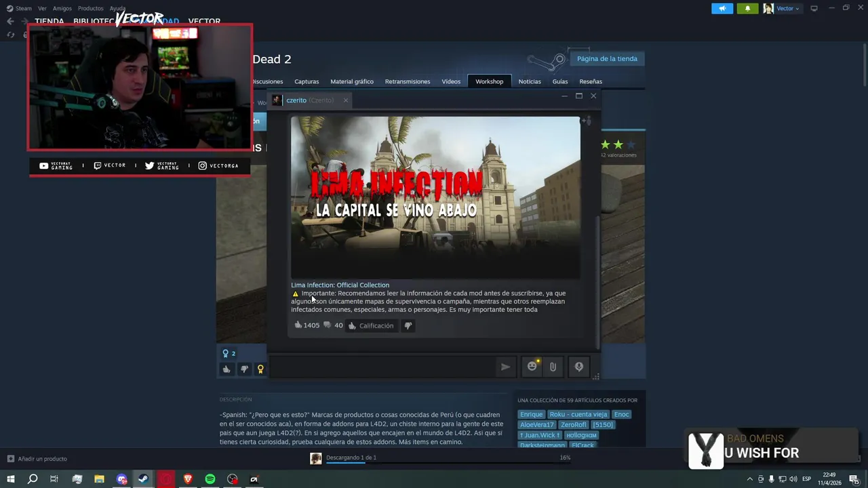Click the Página de la tienda button

pyautogui.click(x=607, y=59)
